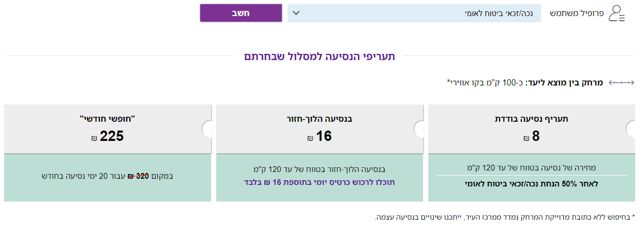Select the תעריף נסיעה בודדת card title
Viewport: 644px width, 230px height.
532,119
